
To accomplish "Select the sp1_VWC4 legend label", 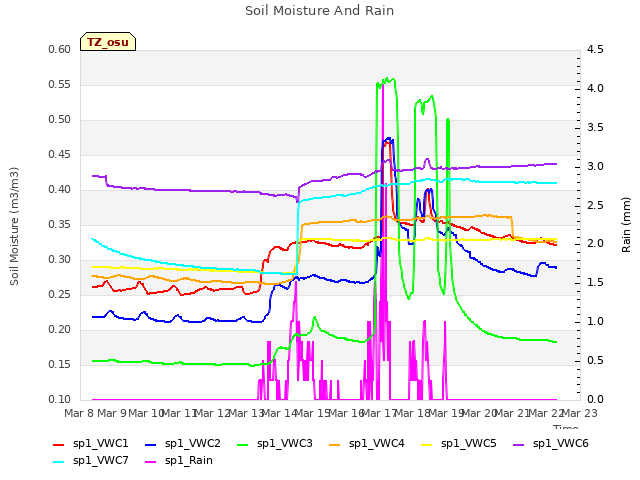I will [x=376, y=444].
